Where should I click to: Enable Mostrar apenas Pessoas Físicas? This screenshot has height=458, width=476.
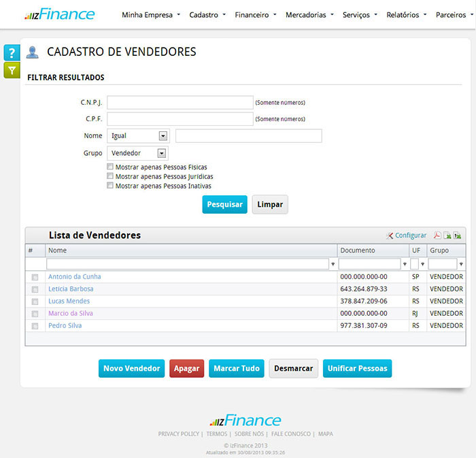click(x=110, y=167)
